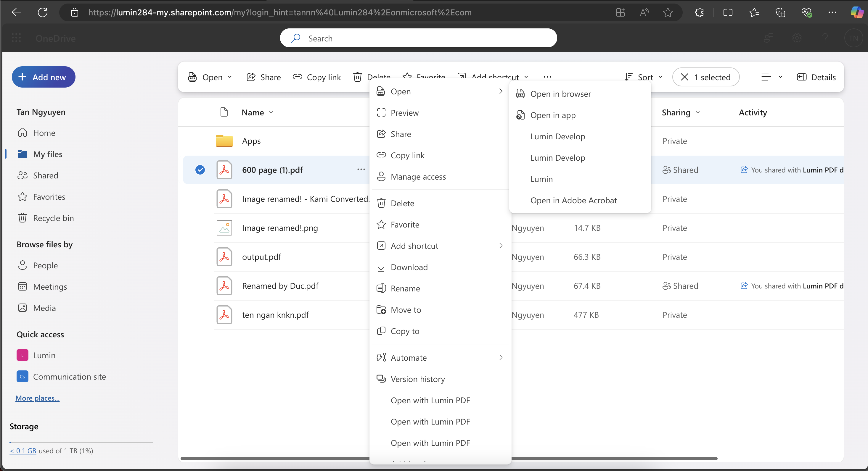This screenshot has height=471, width=868.
Task: Clear selection with the 1 selected X
Action: (684, 77)
